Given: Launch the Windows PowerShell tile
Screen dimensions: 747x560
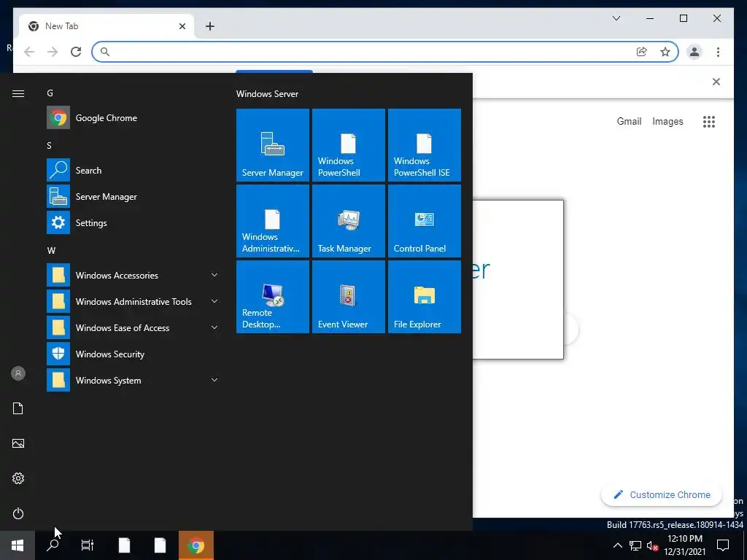Looking at the screenshot, I should tap(348, 145).
